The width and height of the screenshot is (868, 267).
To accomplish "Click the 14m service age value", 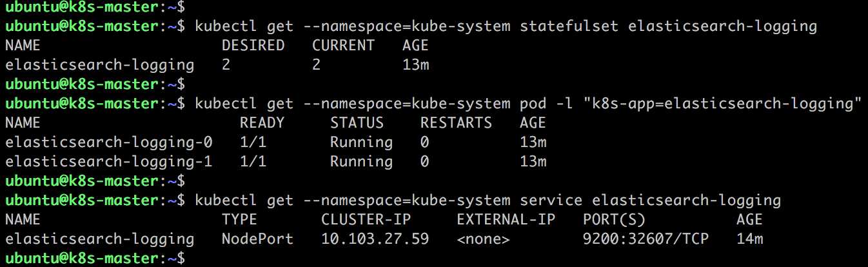I will coord(749,239).
